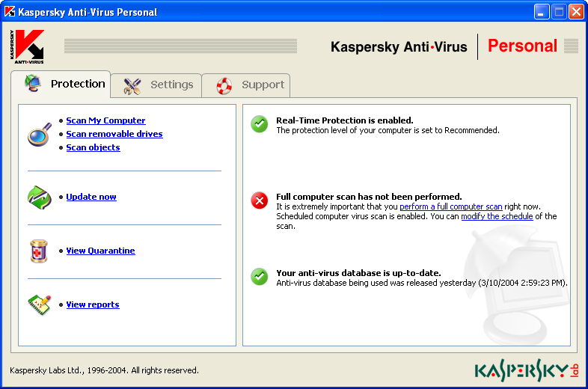
Task: Click the title bar Kaspersky icon
Action: coord(10,12)
